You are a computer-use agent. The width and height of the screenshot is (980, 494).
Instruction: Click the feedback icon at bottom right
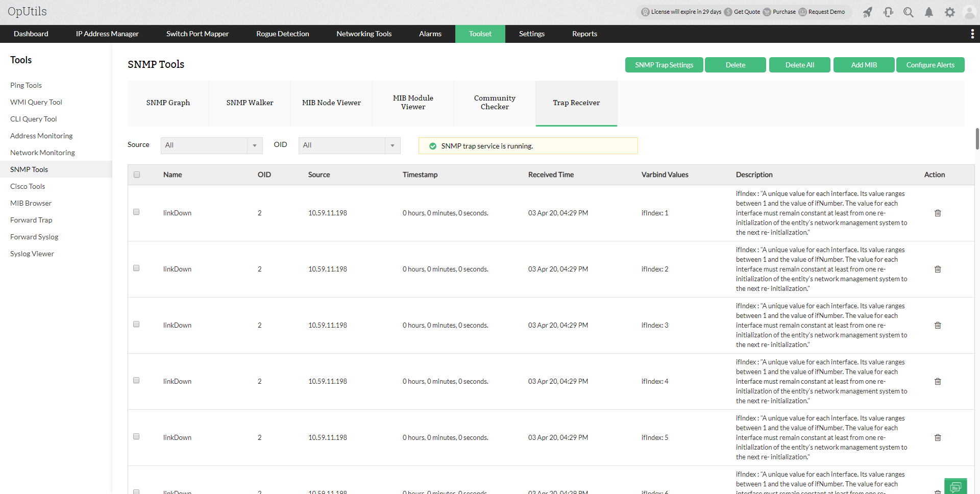(x=955, y=486)
